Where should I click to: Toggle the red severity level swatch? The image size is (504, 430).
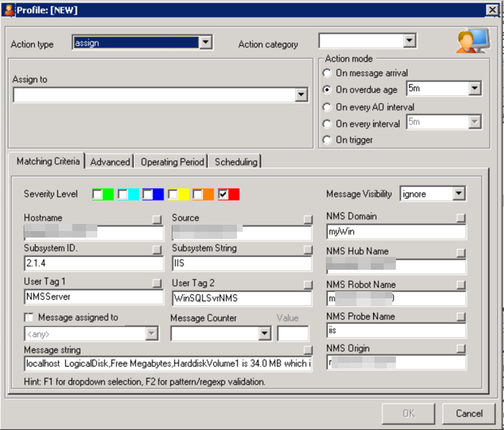[x=228, y=194]
